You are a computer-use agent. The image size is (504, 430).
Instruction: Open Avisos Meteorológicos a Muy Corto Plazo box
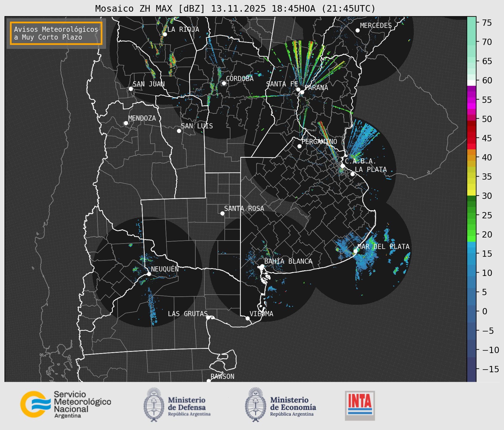56,33
